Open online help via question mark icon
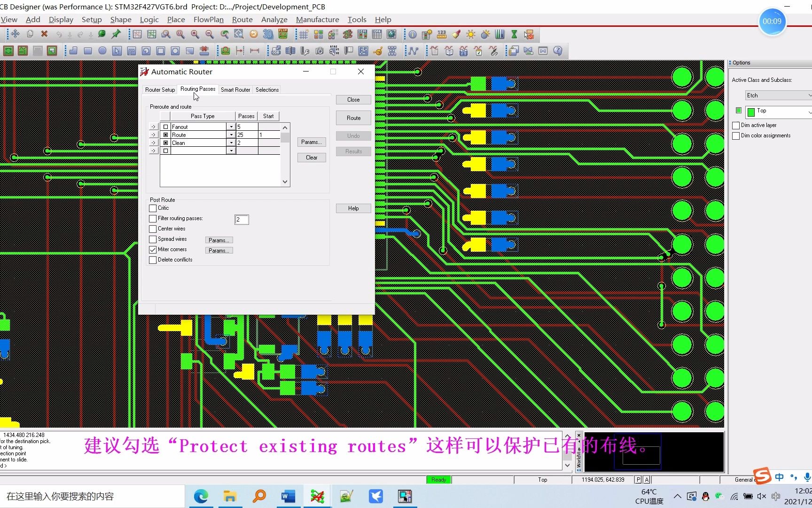 pyautogui.click(x=558, y=51)
